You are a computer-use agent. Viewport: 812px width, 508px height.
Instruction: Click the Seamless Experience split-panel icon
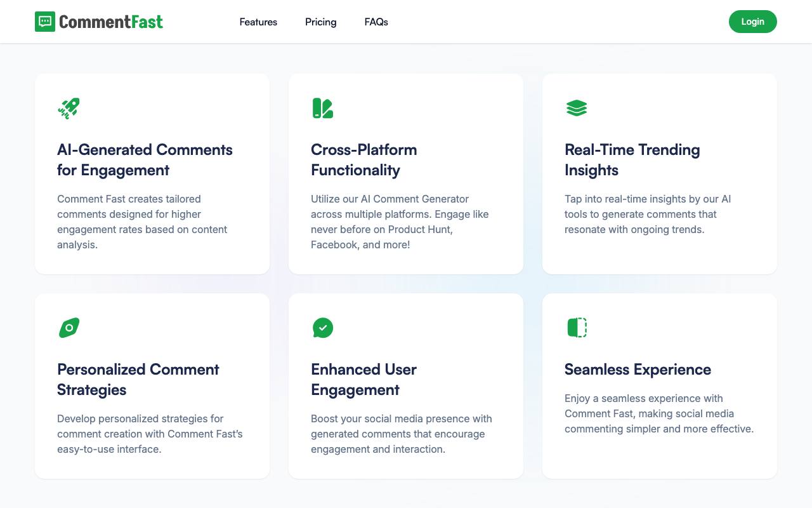pyautogui.click(x=577, y=328)
